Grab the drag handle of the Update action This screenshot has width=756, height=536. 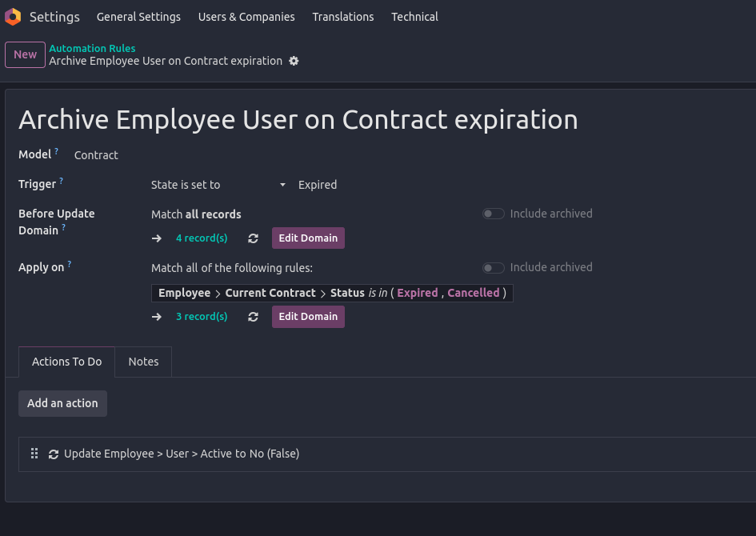pos(34,454)
